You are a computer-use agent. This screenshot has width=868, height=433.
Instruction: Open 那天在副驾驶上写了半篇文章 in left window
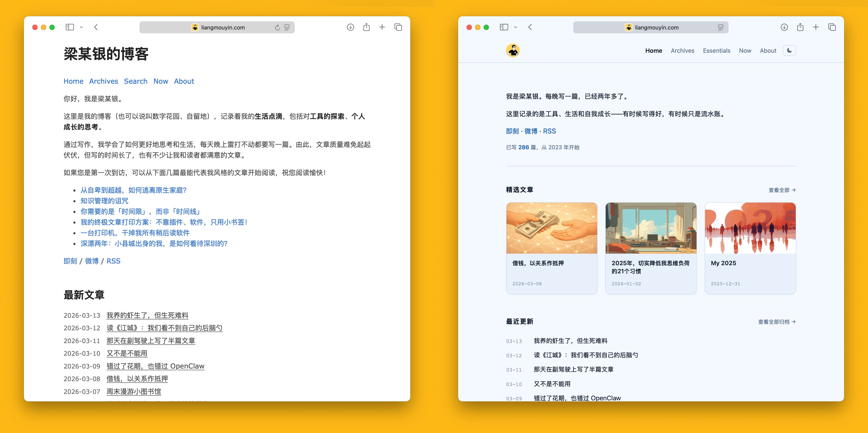click(x=151, y=341)
